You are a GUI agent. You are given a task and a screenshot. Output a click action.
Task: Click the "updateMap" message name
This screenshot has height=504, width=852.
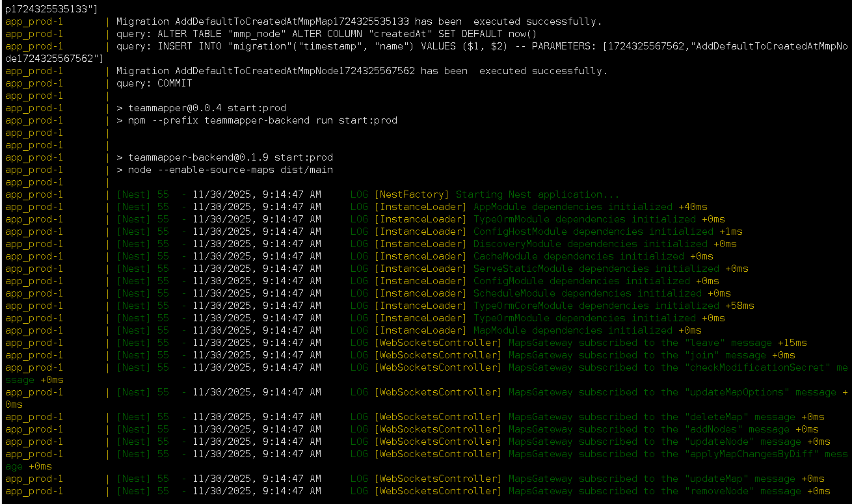point(717,479)
